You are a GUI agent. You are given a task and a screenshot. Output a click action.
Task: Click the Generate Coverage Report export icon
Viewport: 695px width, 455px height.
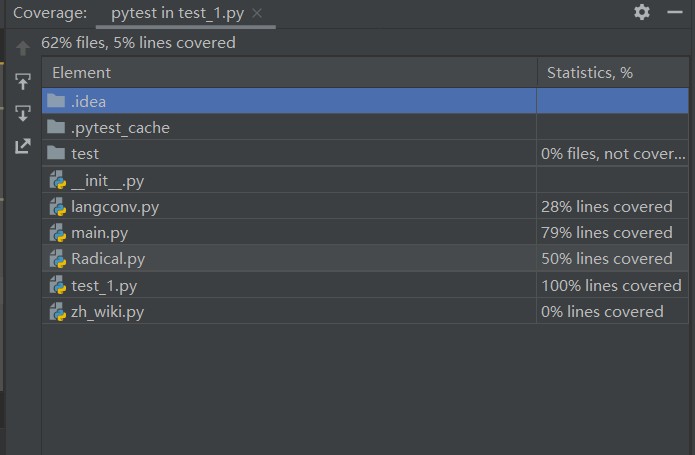pyautogui.click(x=23, y=146)
